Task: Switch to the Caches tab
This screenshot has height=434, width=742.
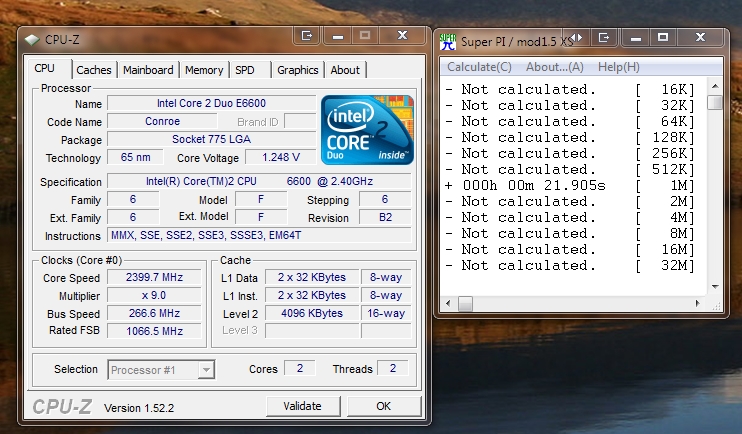Action: [94, 70]
